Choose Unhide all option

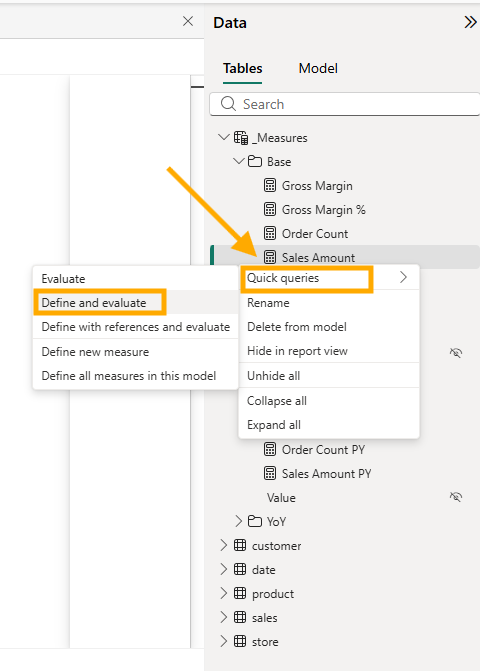[x=329, y=376]
